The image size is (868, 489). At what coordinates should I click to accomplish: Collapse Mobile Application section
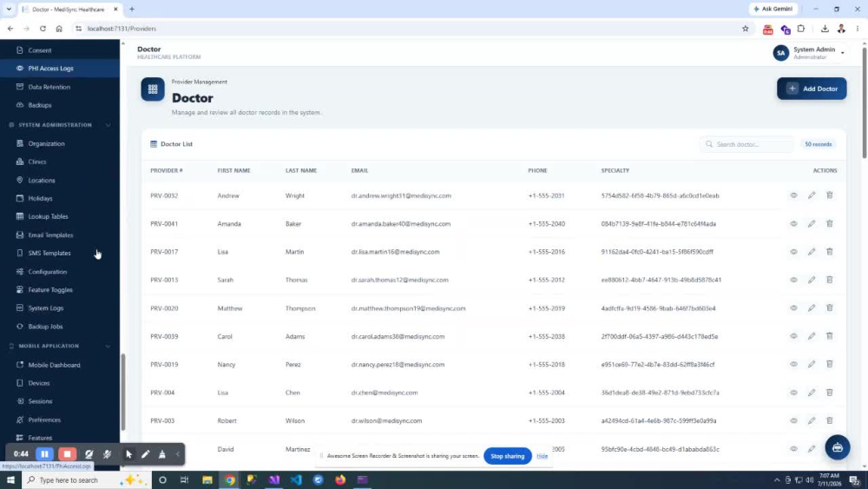pyautogui.click(x=108, y=346)
